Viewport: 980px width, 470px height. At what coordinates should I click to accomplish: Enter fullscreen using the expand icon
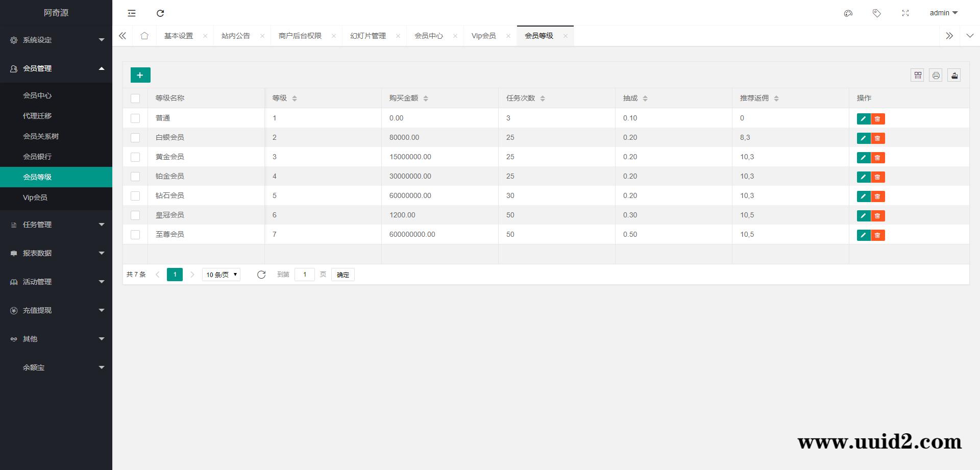tap(905, 13)
